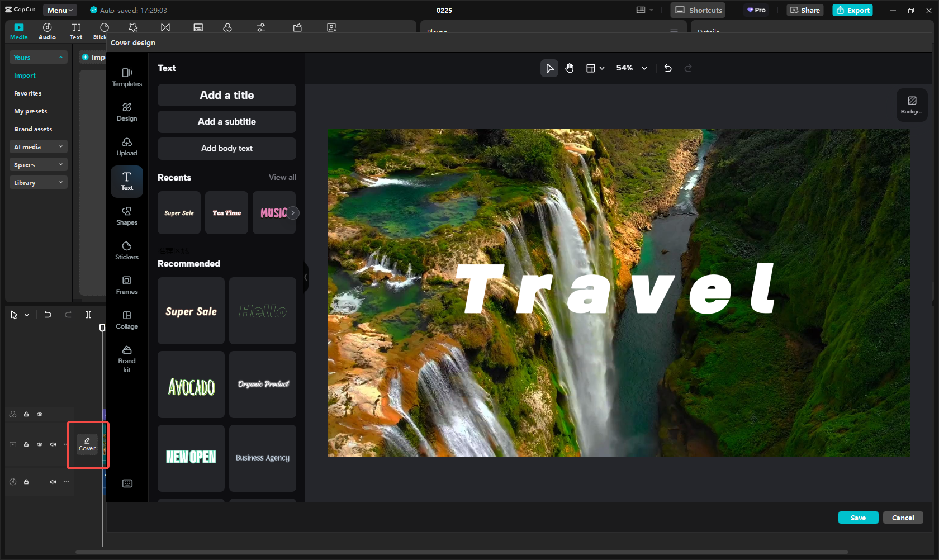Select the Shapes tool in sidebar
The image size is (939, 560).
pyautogui.click(x=127, y=215)
